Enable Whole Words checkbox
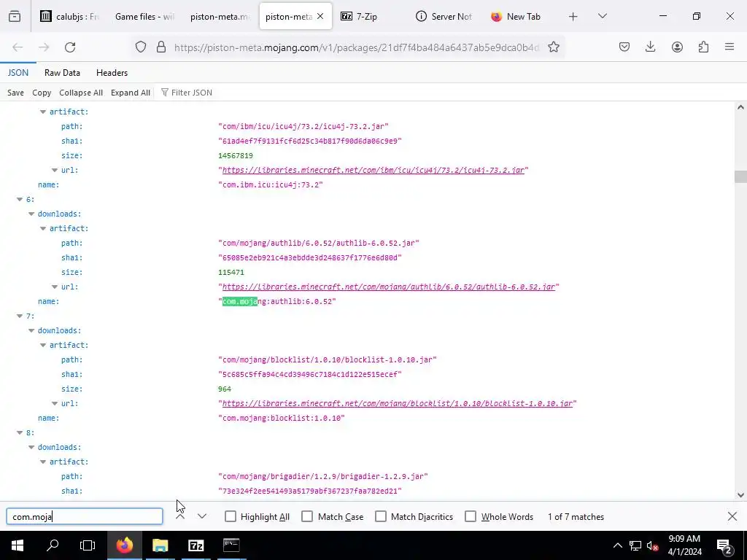Screen dimensions: 747x560 471,517
